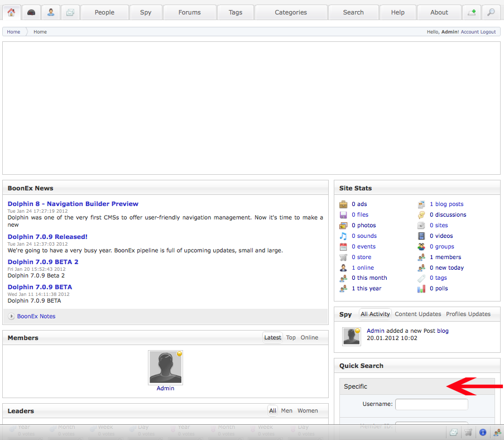Screen dimensions: 504x440
Task: Switch Members panel to Top
Action: (291, 337)
